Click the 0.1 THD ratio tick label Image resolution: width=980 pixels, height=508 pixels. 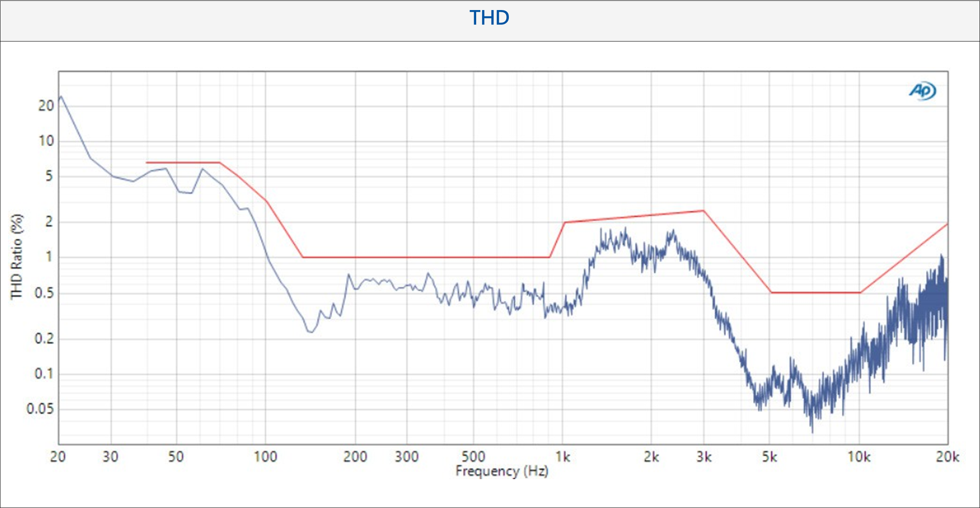[44, 373]
